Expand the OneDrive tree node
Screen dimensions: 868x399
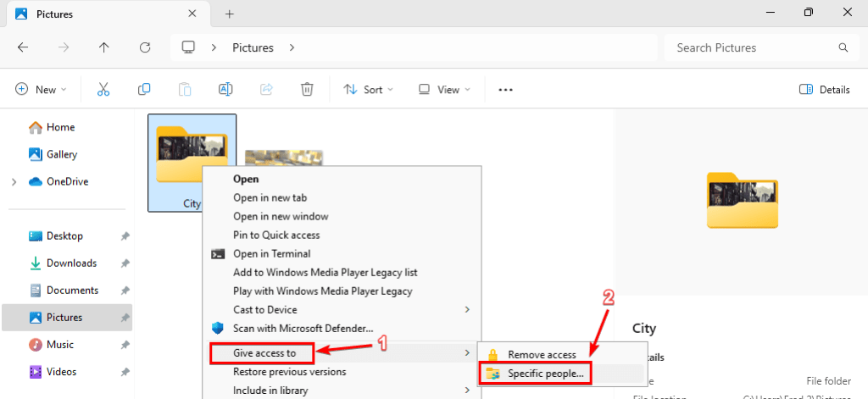[14, 182]
